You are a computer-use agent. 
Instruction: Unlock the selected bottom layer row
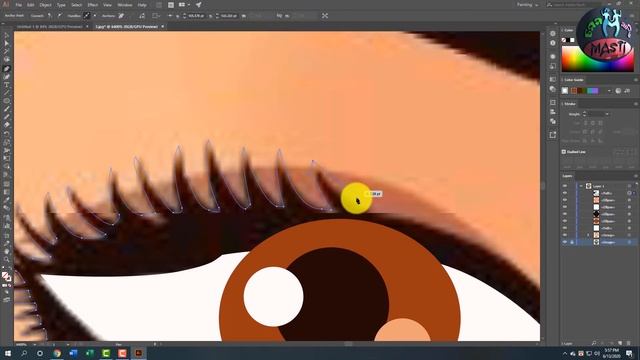(x=572, y=242)
